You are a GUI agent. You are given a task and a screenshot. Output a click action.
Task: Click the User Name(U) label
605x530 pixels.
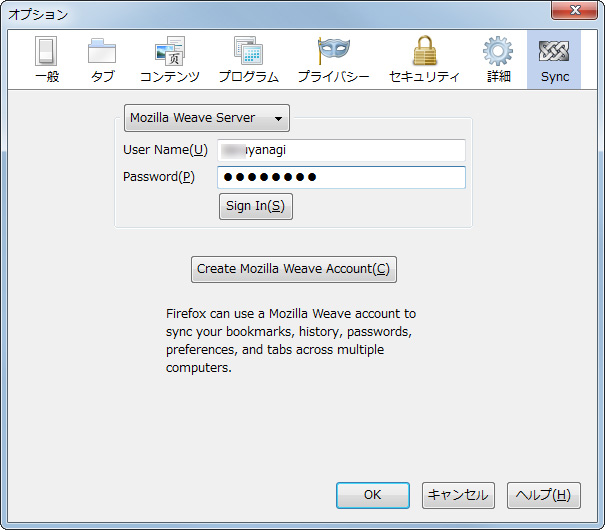click(165, 150)
